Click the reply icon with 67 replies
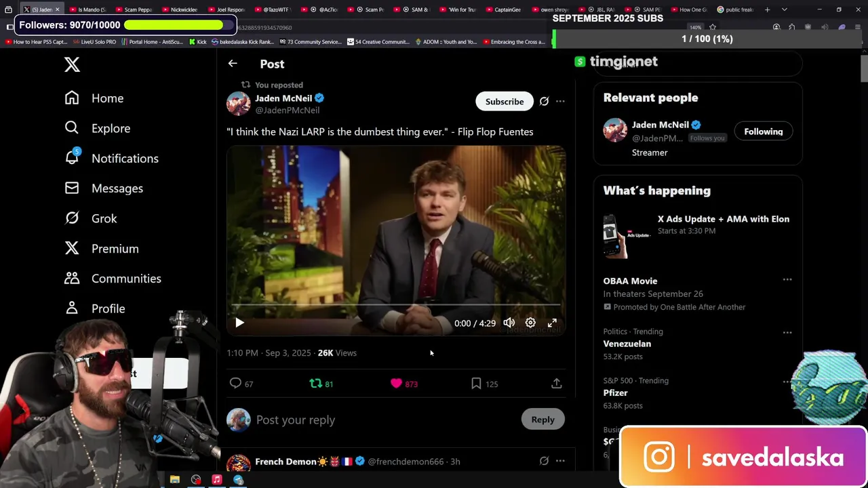868x488 pixels. (x=241, y=384)
